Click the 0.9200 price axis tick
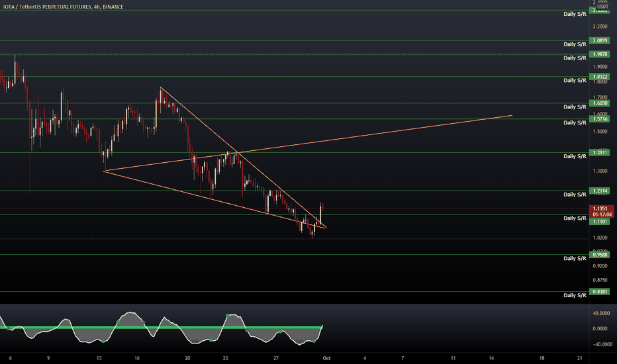This screenshot has height=364, width=617. click(600, 266)
